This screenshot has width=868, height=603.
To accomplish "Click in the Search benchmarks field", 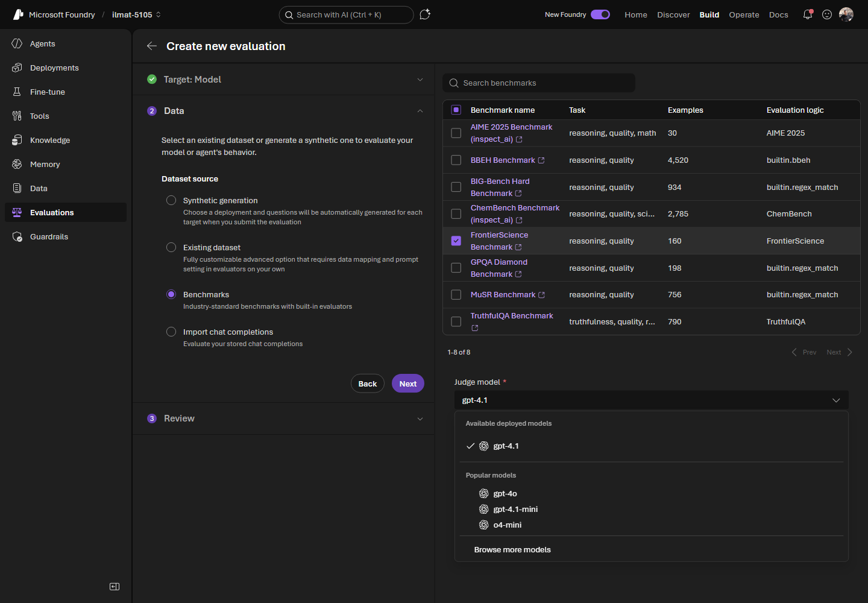I will 539,83.
